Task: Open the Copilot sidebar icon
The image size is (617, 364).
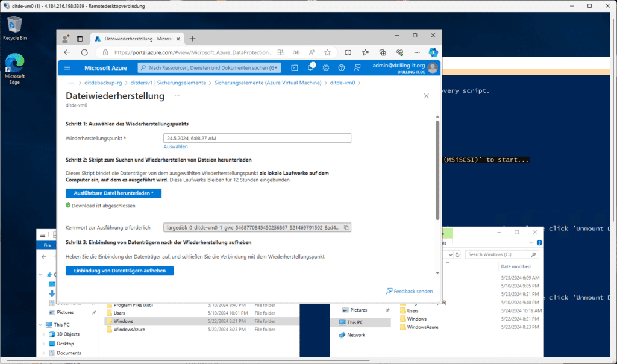Action: 433,52
